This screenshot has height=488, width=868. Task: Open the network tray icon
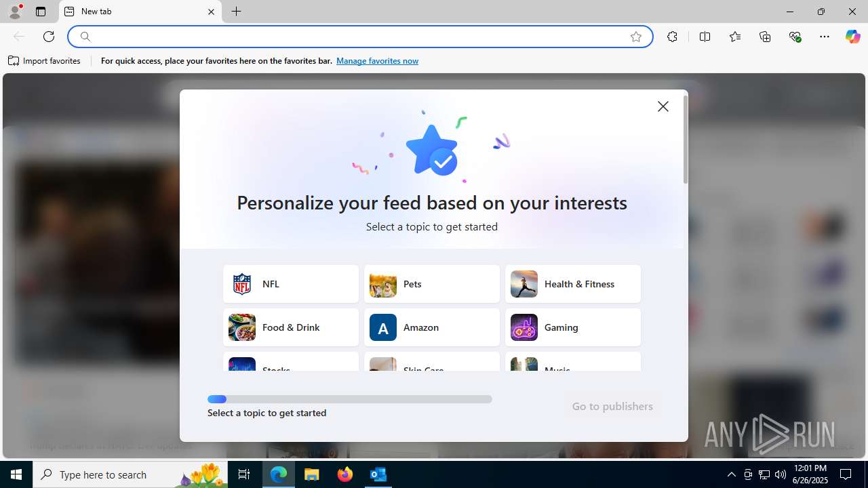point(764,474)
